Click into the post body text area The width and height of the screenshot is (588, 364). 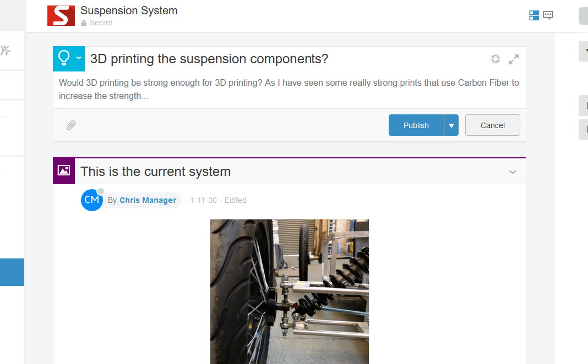289,90
